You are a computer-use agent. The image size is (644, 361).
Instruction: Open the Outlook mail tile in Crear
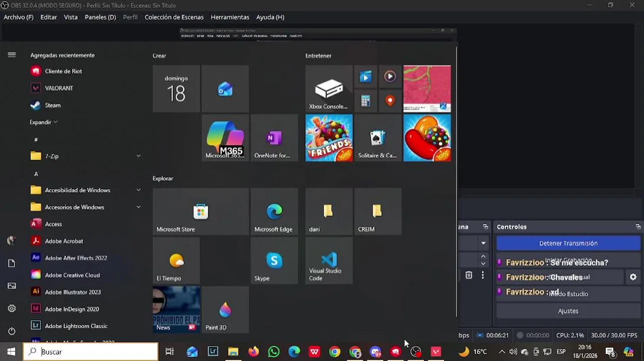(225, 89)
